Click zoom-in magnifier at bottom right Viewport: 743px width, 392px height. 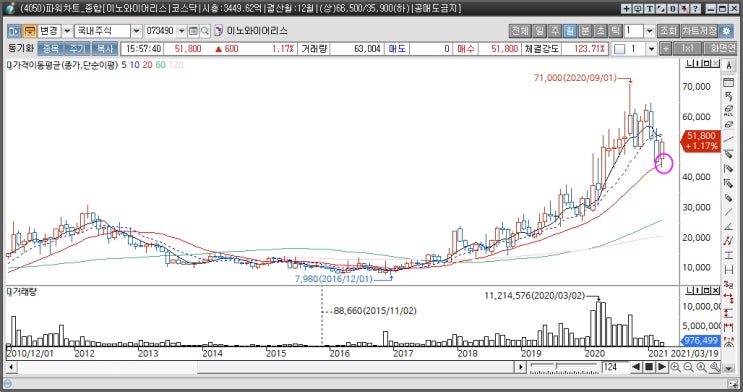[675, 367]
